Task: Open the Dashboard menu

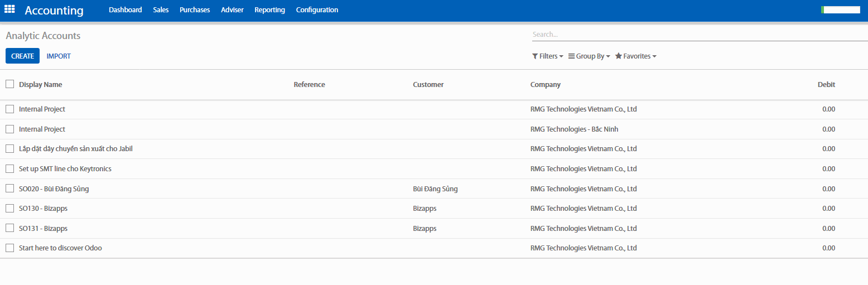Action: (125, 10)
